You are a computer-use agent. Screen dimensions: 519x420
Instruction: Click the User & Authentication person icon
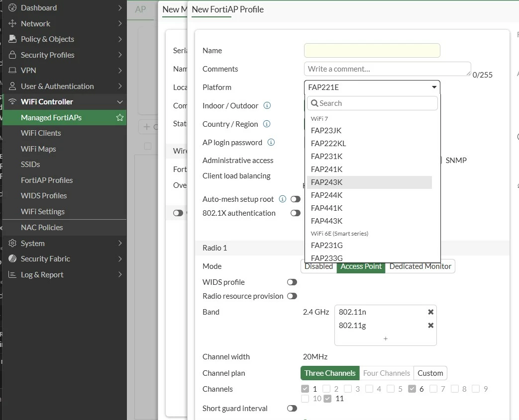click(12, 86)
